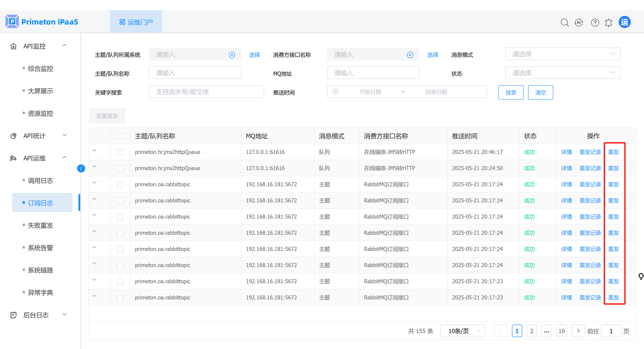The height and width of the screenshot is (349, 644).
Task: Open the 失败重发 sidebar menu item
Action: [x=41, y=225]
